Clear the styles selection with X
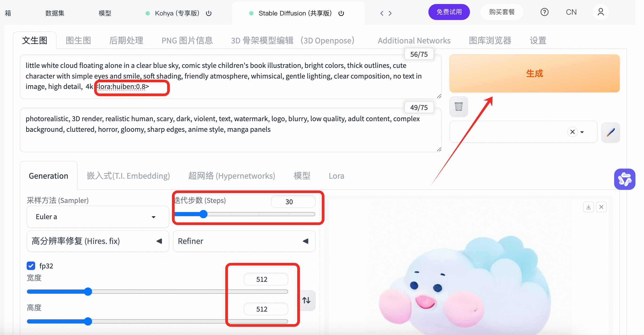Screen dimensions: 644x335 point(572,132)
